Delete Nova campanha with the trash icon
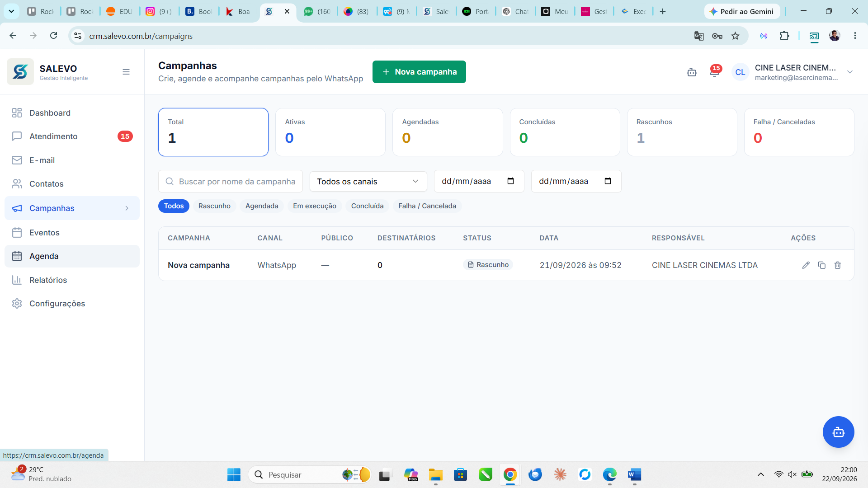The image size is (868, 488). (x=837, y=265)
